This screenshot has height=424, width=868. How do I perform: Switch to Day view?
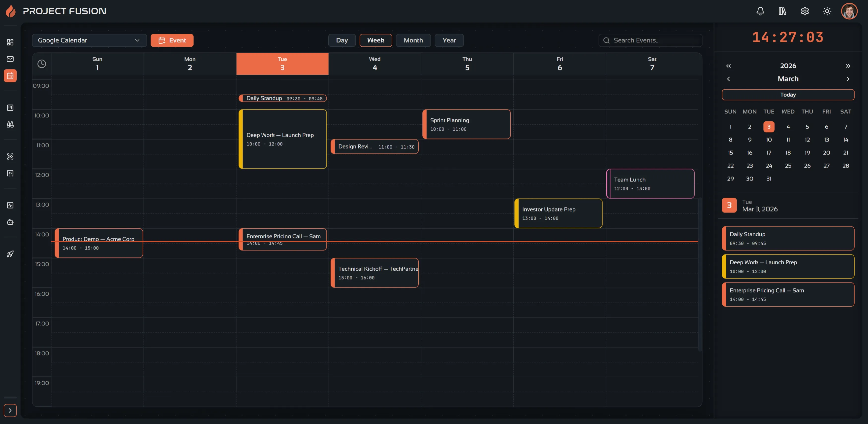tap(342, 40)
